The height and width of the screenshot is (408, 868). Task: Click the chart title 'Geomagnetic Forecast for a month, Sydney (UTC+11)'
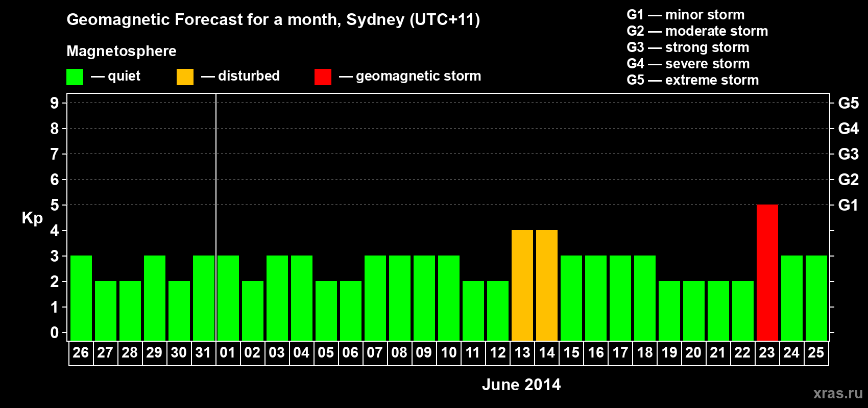point(273,20)
